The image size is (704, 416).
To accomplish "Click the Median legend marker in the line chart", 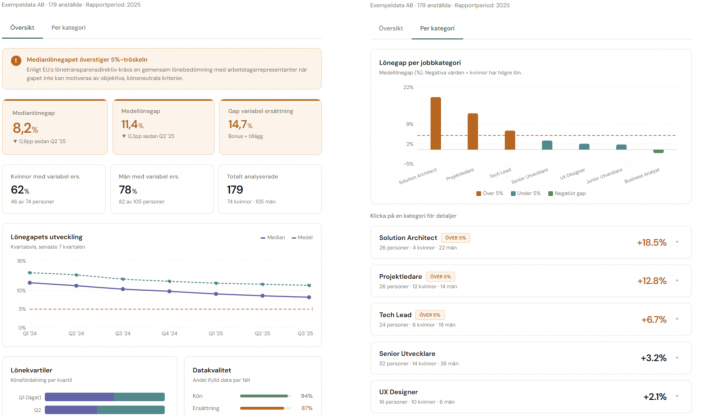I will pos(264,237).
